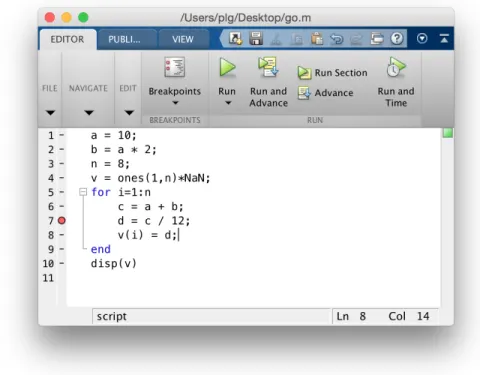480x375 pixels.
Task: Click the line number 11 in the gutter
Action: coord(48,278)
